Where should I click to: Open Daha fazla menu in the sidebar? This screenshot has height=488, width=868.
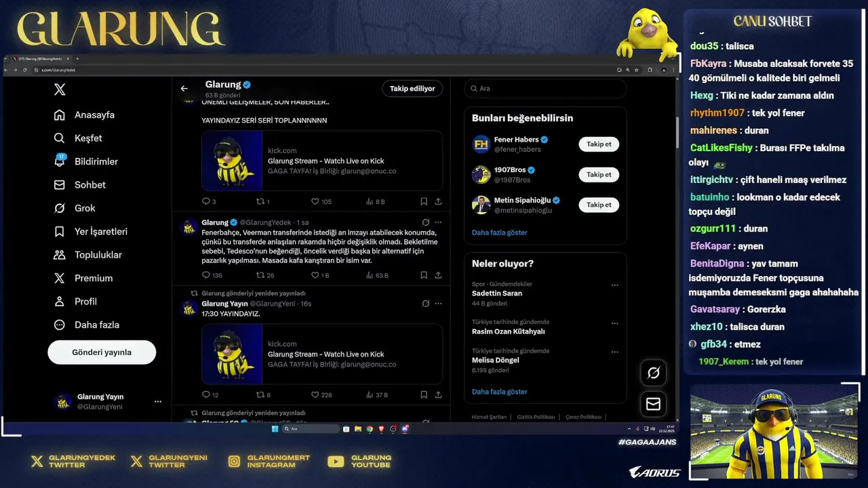(87, 325)
